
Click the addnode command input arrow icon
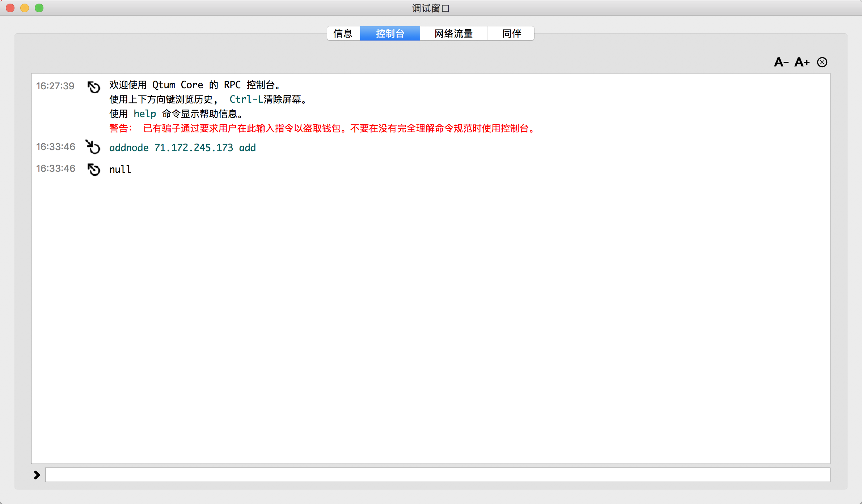click(x=93, y=147)
